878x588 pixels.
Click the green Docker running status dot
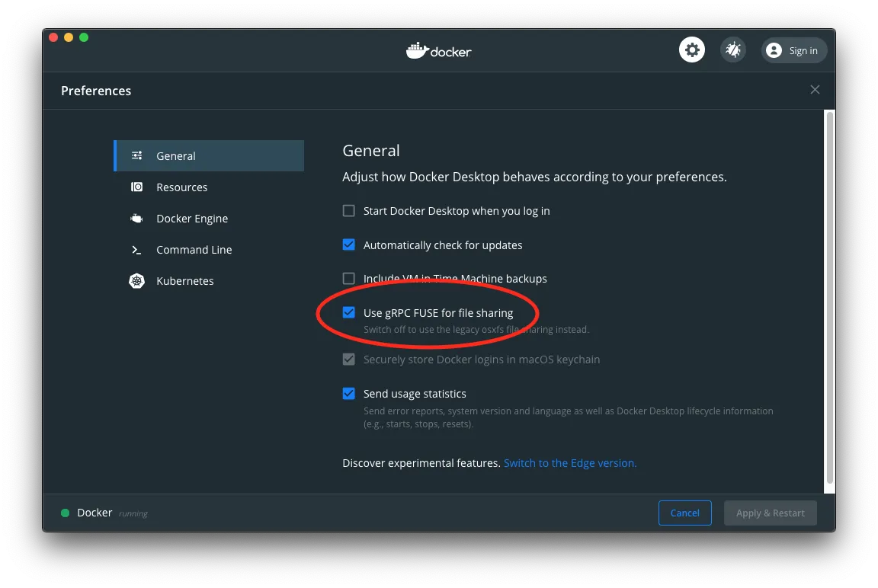pos(65,513)
